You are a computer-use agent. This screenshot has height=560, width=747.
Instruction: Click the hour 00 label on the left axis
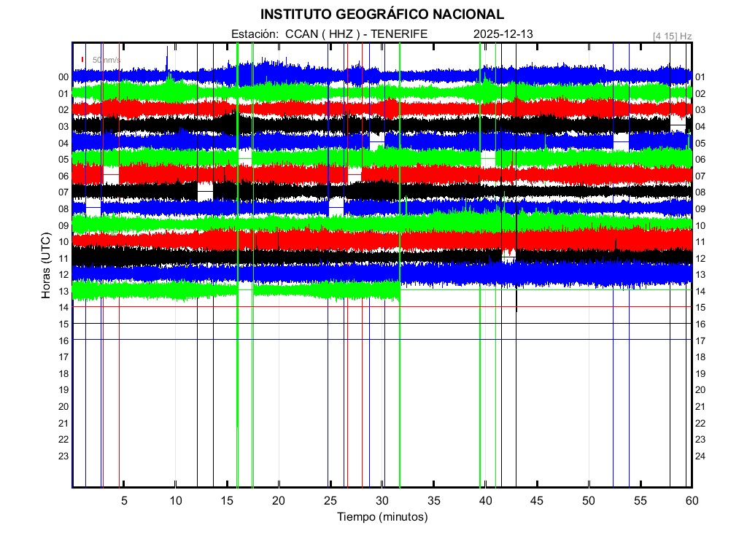[x=63, y=77]
